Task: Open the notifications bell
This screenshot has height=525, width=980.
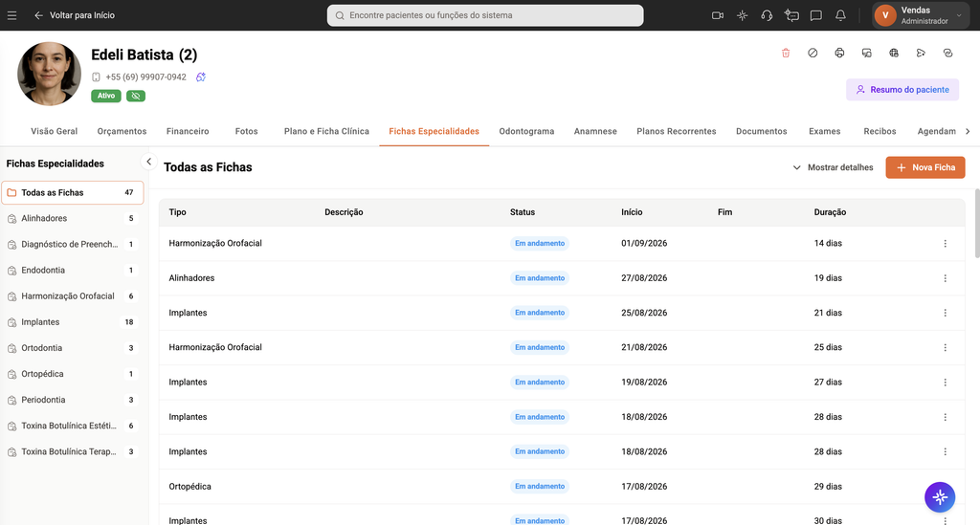Action: 840,15
